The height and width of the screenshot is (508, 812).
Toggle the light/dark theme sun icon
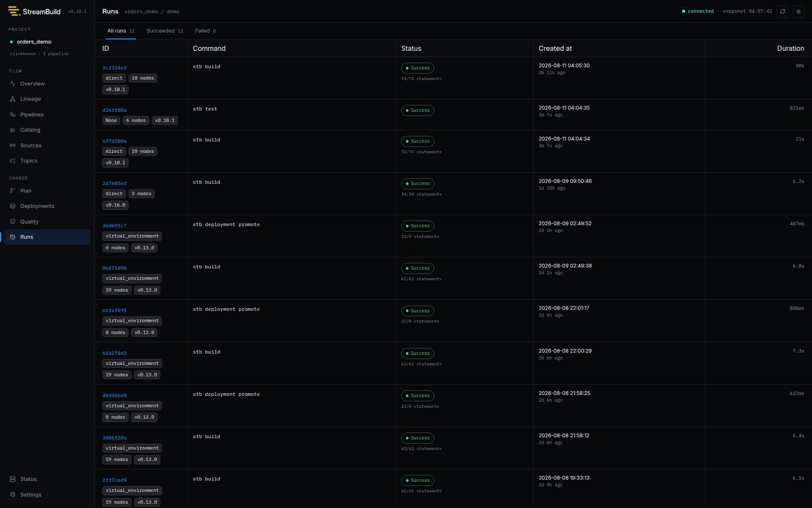coord(798,11)
